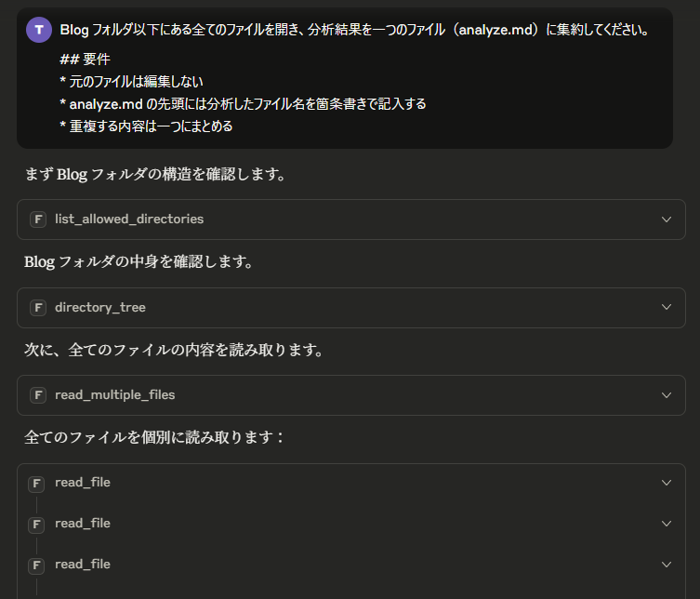The width and height of the screenshot is (700, 599).
Task: Click the F icon beside list_allowed_directories
Action: (38, 220)
